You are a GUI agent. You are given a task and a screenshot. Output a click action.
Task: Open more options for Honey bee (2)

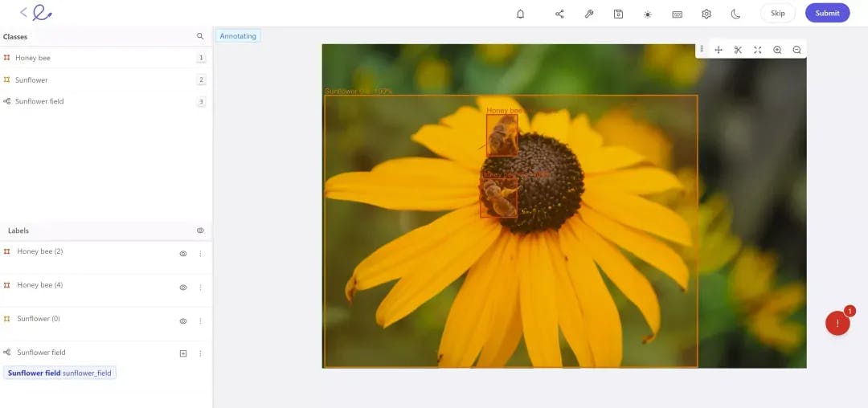coord(200,254)
